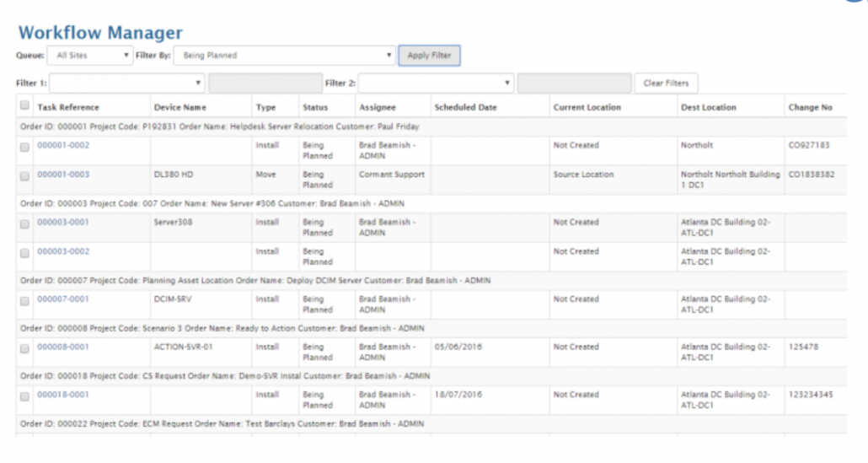Check the box for task 000018-0001

pos(24,396)
